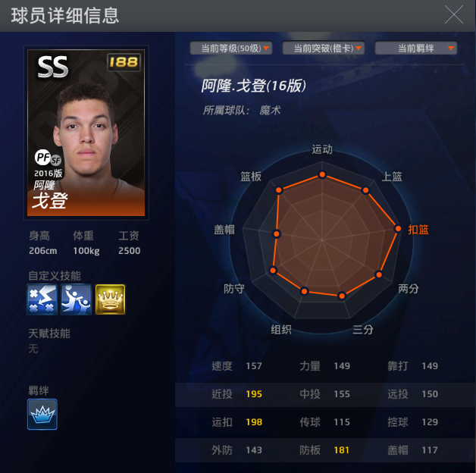Click the 扣篮 data point on radar

click(x=398, y=229)
